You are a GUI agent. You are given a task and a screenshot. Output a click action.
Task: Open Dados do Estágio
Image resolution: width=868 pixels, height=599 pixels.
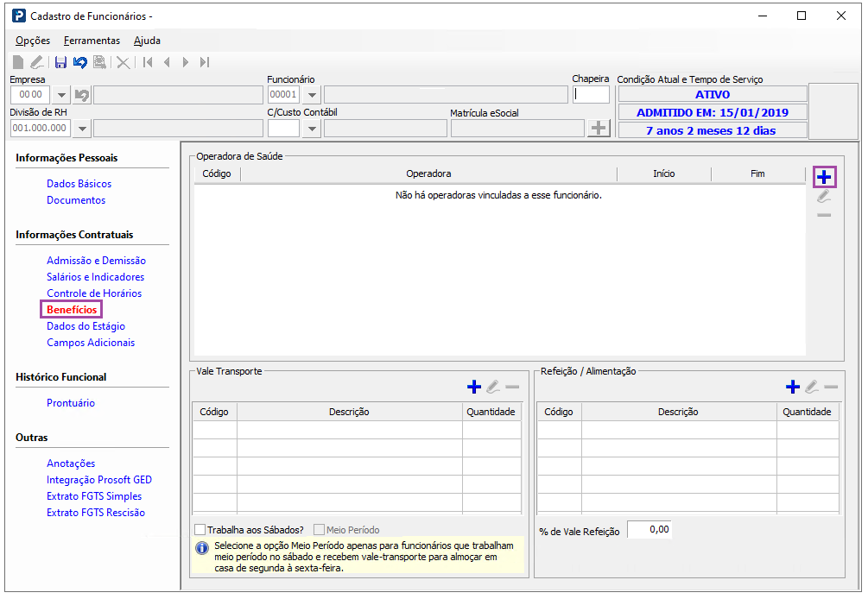click(86, 326)
